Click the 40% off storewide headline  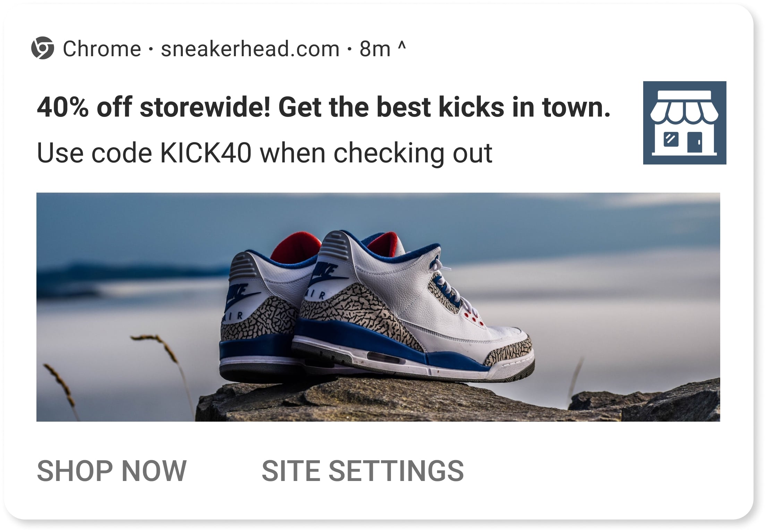tap(323, 107)
